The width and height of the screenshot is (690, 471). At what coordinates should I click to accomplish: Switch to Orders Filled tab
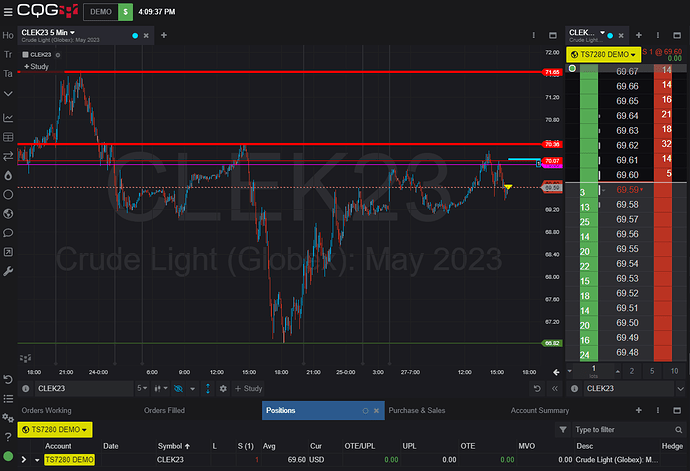pyautogui.click(x=164, y=410)
